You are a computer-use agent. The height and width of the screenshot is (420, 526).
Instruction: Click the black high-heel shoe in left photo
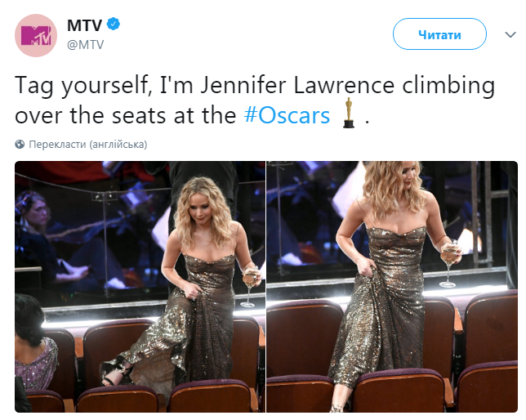pyautogui.click(x=116, y=374)
